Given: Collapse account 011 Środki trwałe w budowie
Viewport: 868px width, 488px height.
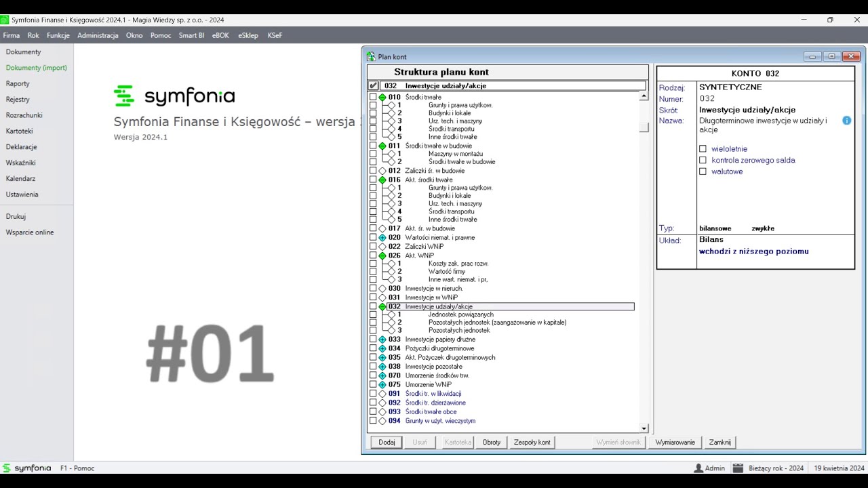Looking at the screenshot, I should 382,146.
